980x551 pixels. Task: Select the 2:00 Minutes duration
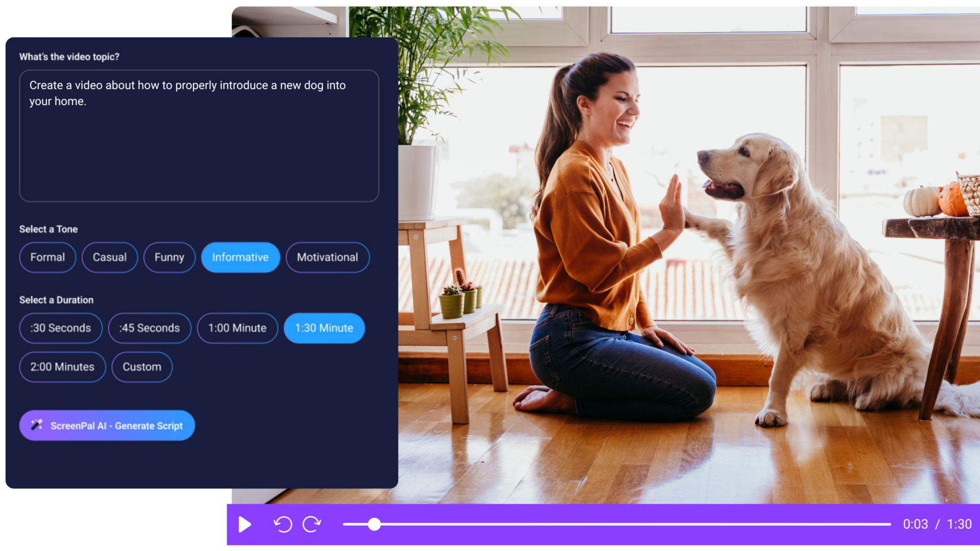[62, 367]
